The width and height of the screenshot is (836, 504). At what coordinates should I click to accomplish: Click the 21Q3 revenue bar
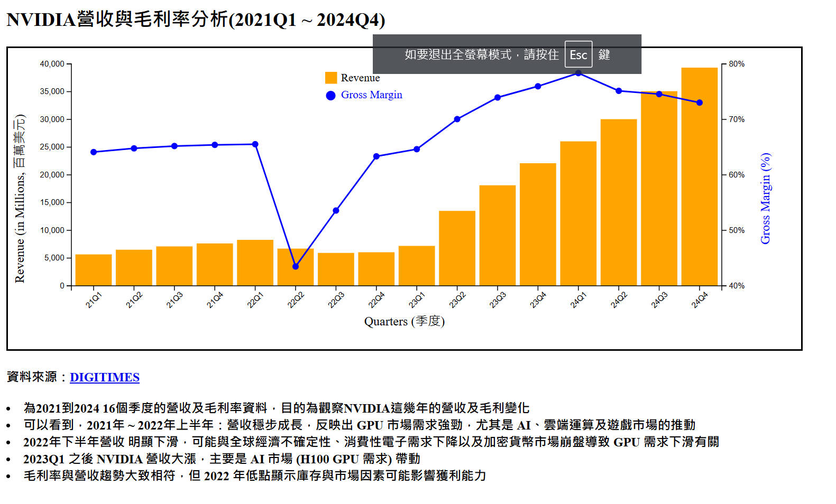click(174, 266)
